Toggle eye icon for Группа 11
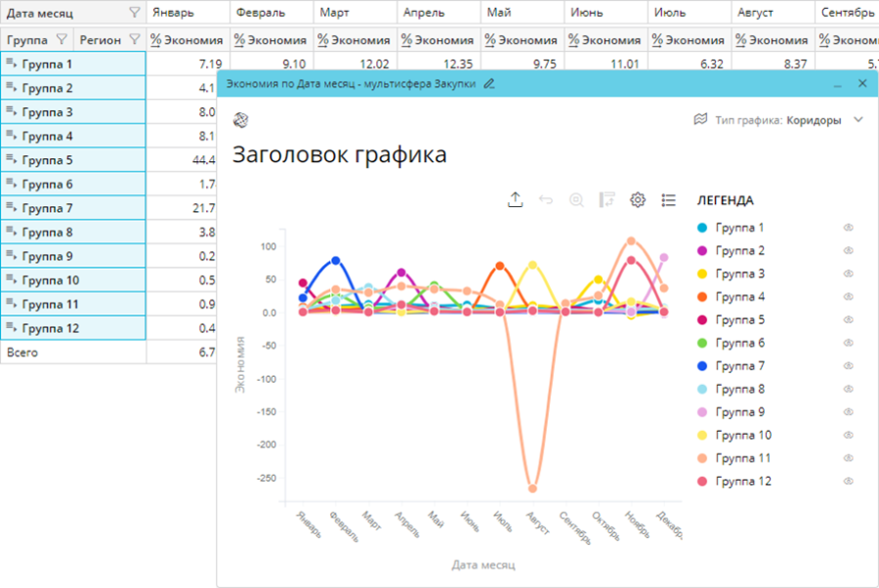Viewport: 879px width, 588px height. click(x=849, y=458)
